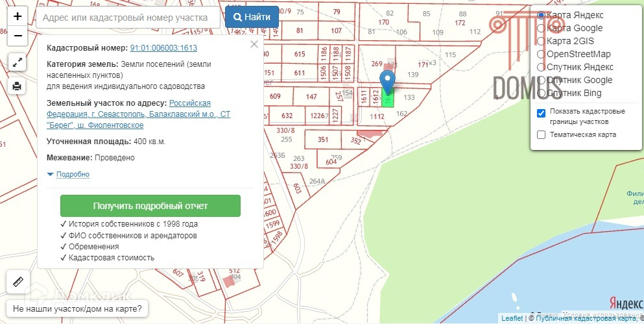The image size is (644, 324).
Task: Click Получить подробный отчет button
Action: click(150, 206)
